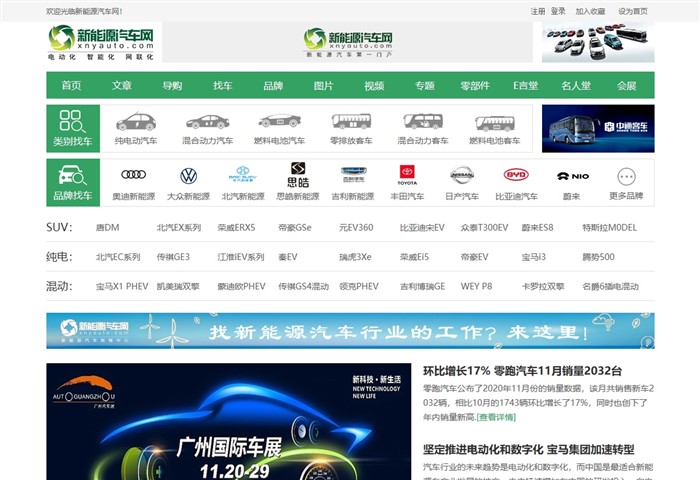
Task: Click the 秦EV link
Action: 288,257
